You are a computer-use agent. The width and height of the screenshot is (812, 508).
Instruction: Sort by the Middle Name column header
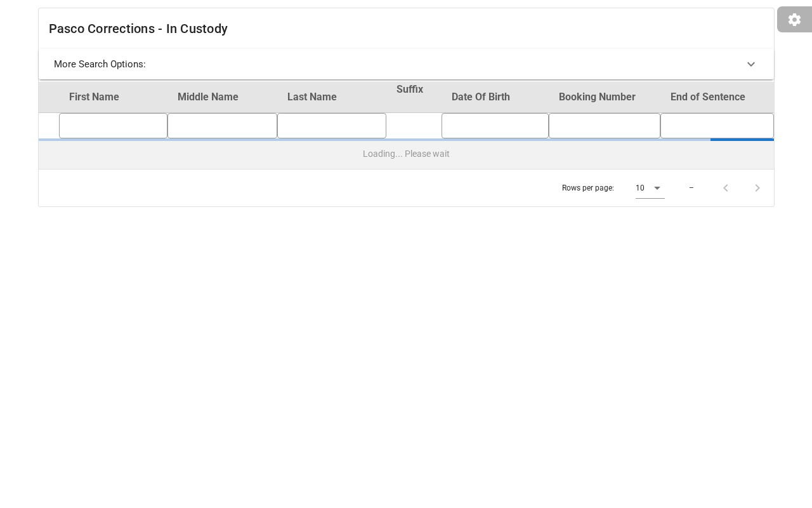coord(208,97)
